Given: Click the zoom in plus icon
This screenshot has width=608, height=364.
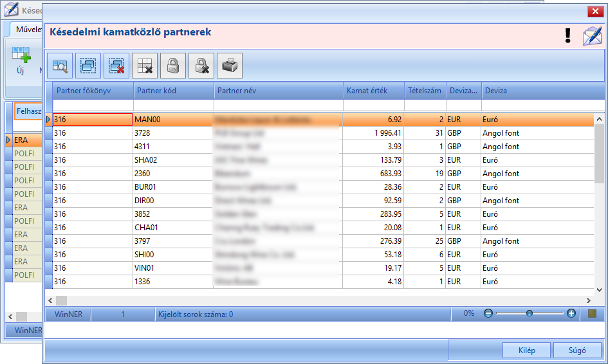Looking at the screenshot, I should 571,313.
